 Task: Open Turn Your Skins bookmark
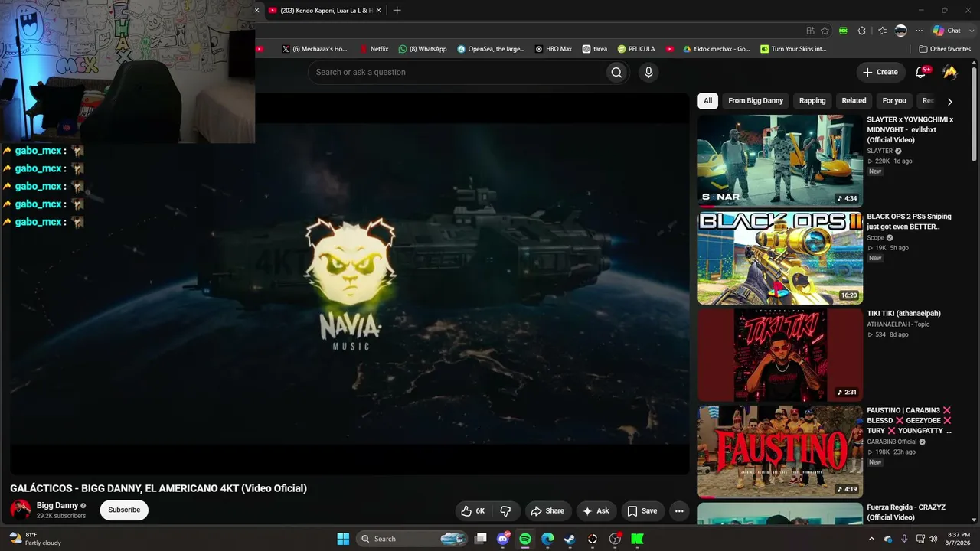(793, 49)
